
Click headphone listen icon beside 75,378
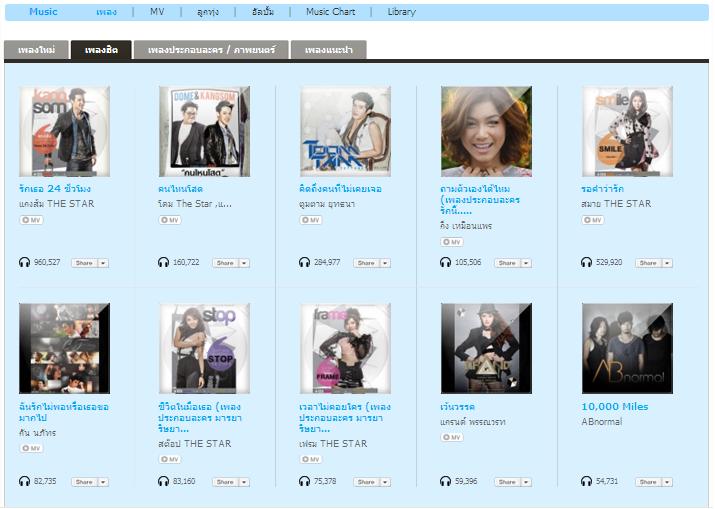(x=304, y=481)
